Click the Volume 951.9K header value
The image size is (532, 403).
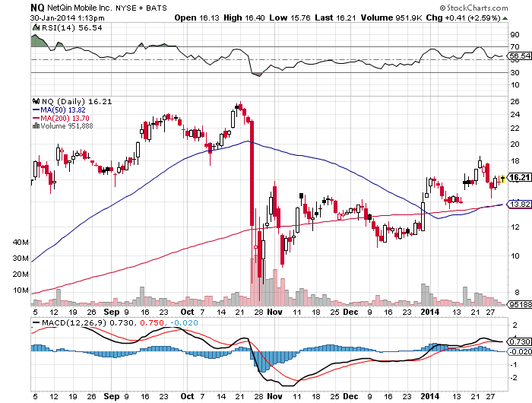pyautogui.click(x=391, y=17)
